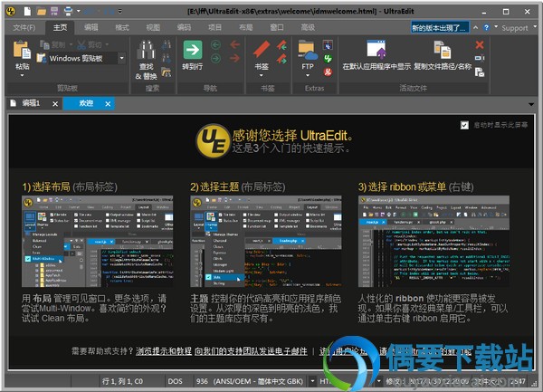Click the large 粘贴 (Paste) icon
Image resolution: width=543 pixels, height=392 pixels.
22,50
